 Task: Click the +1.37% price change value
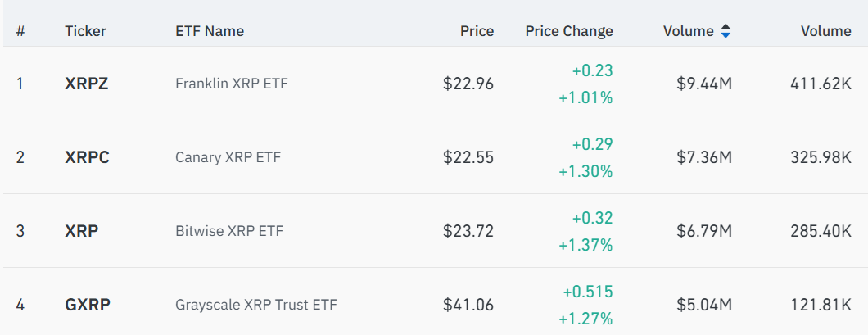[x=585, y=245]
